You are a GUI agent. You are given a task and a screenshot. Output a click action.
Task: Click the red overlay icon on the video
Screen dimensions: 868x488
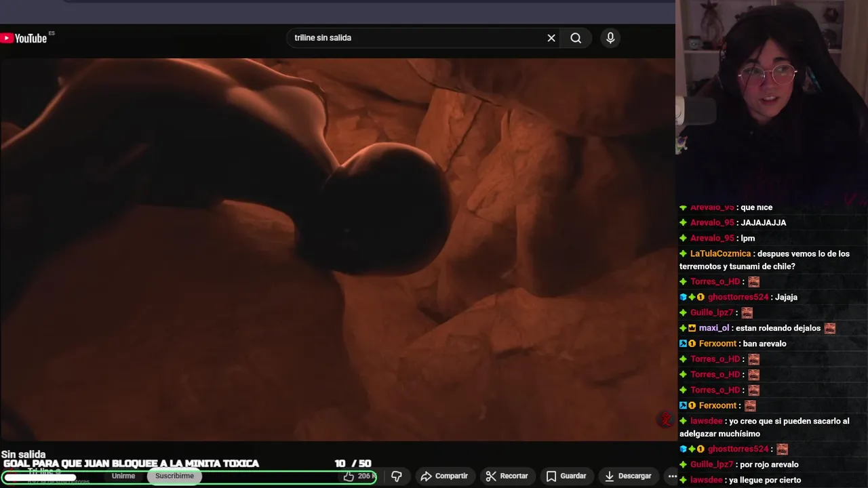click(665, 420)
